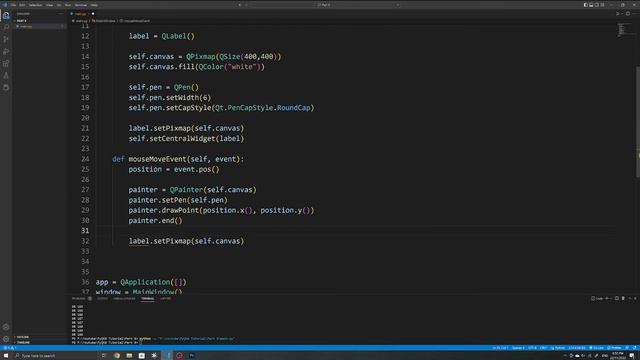The image size is (640, 360).
Task: Open the Extensions view
Action: point(6,63)
